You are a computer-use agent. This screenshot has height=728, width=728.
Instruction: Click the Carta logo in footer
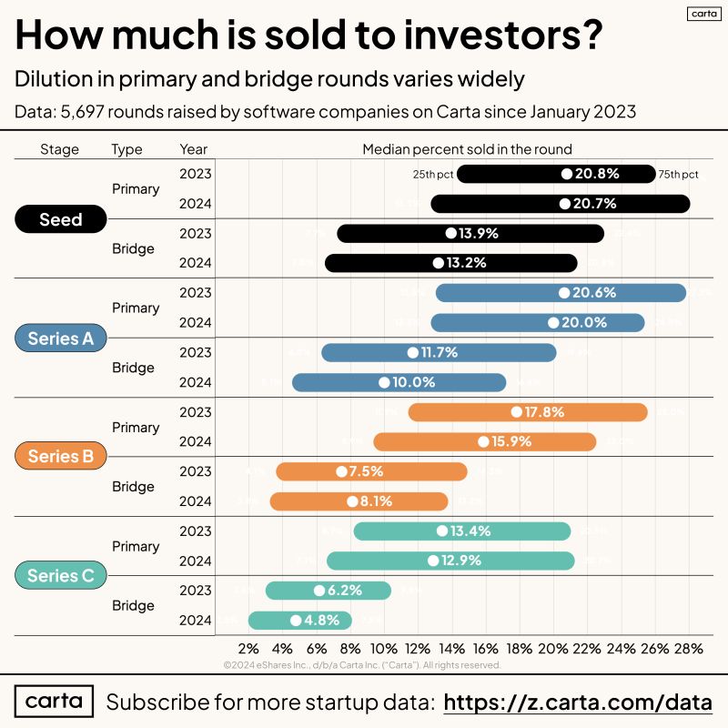54,701
